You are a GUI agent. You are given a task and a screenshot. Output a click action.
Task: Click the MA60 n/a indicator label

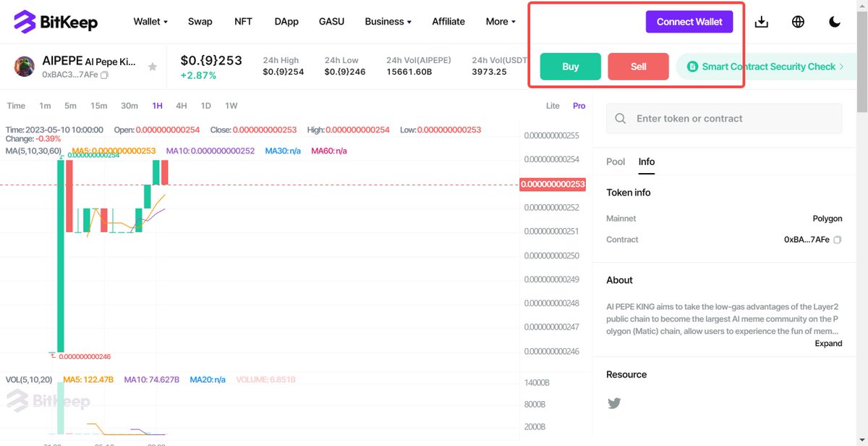pyautogui.click(x=329, y=151)
